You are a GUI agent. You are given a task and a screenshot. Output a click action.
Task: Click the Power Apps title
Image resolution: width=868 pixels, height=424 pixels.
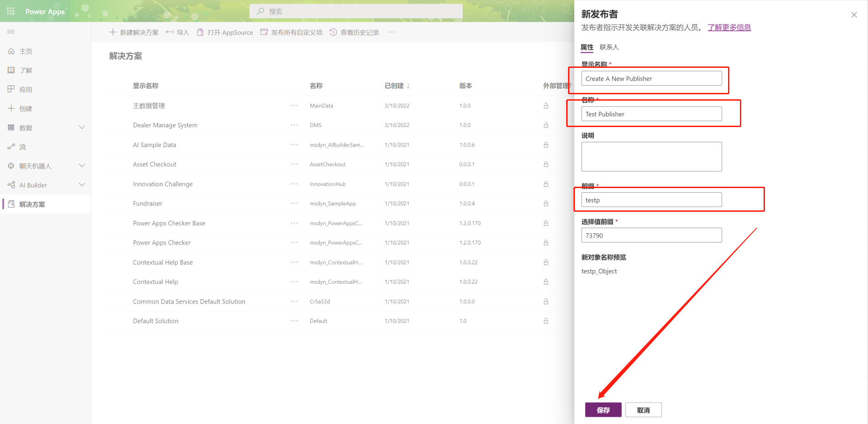(x=45, y=11)
